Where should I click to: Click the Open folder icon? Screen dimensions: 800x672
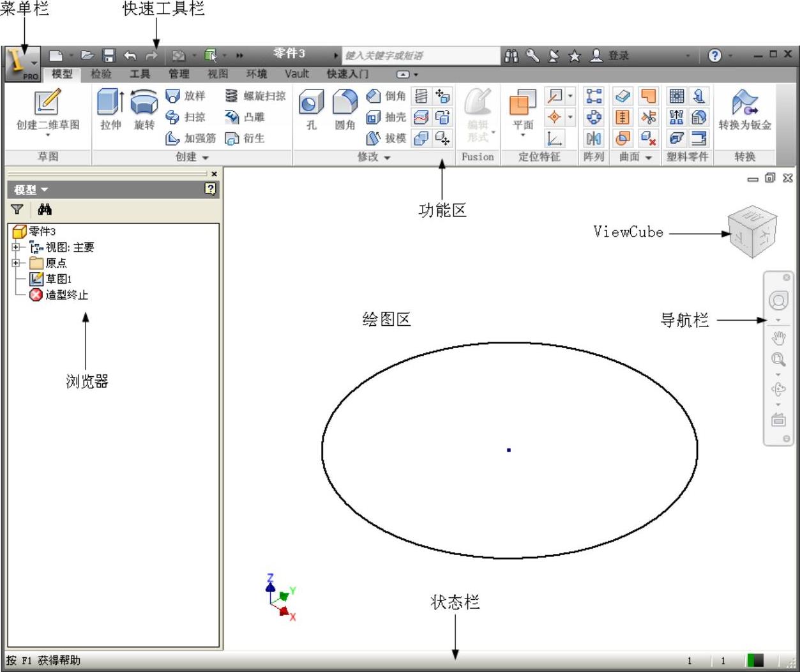coord(87,56)
